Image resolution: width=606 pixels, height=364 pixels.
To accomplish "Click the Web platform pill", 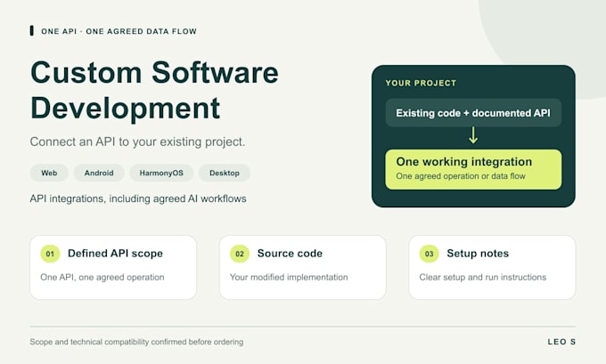I will point(49,173).
